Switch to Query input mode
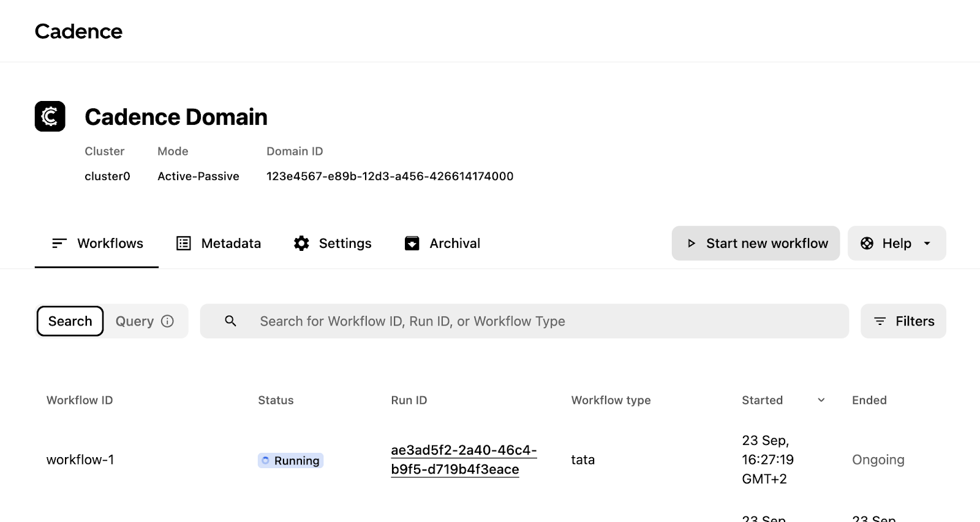This screenshot has height=522, width=980. tap(135, 321)
